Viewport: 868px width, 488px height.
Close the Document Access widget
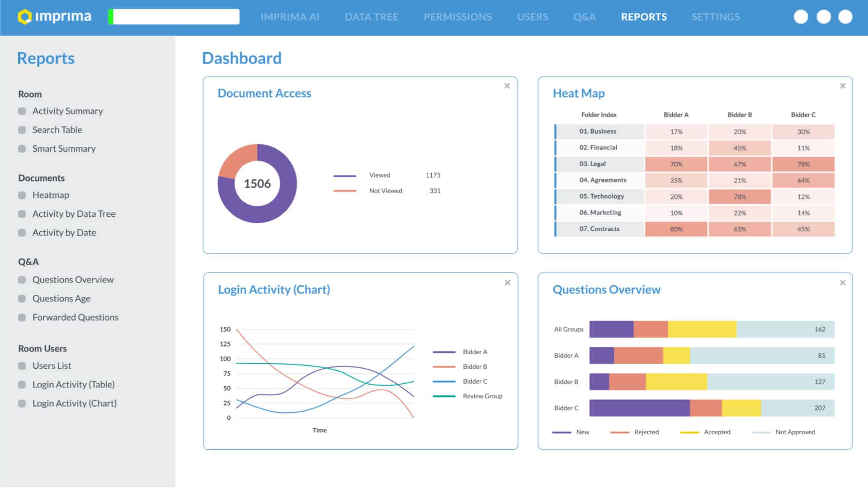[x=507, y=86]
